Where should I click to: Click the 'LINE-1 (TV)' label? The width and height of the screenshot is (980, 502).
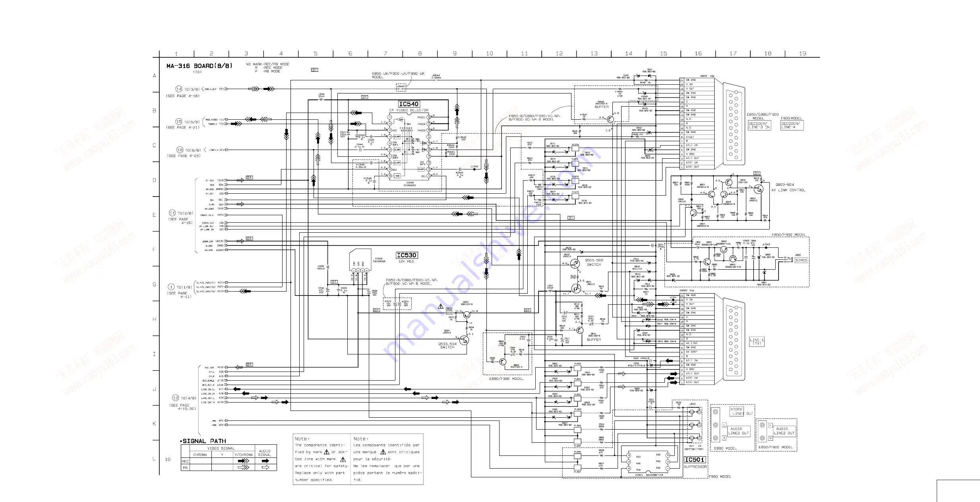757,342
